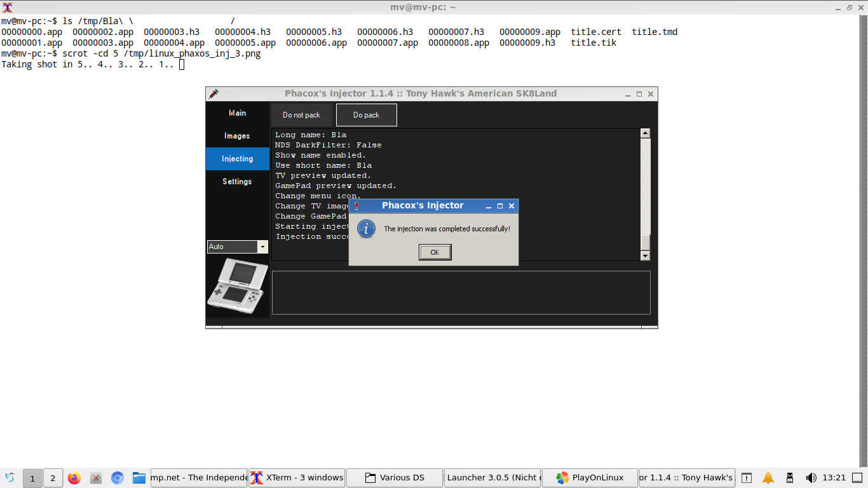868x488 pixels.
Task: Click 'title.cert' in the terminal listing
Action: [x=596, y=32]
